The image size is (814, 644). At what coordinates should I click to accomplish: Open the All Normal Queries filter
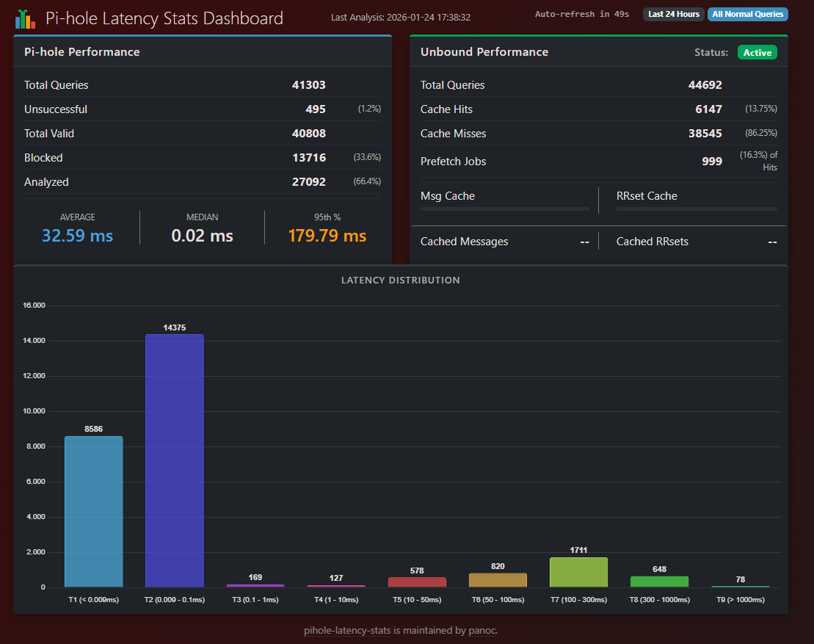click(x=747, y=14)
